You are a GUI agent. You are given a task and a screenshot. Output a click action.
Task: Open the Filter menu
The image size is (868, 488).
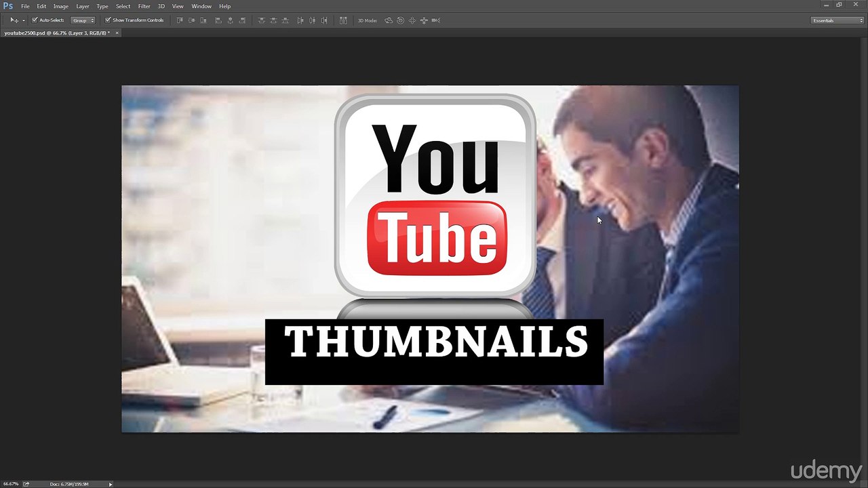pos(144,6)
